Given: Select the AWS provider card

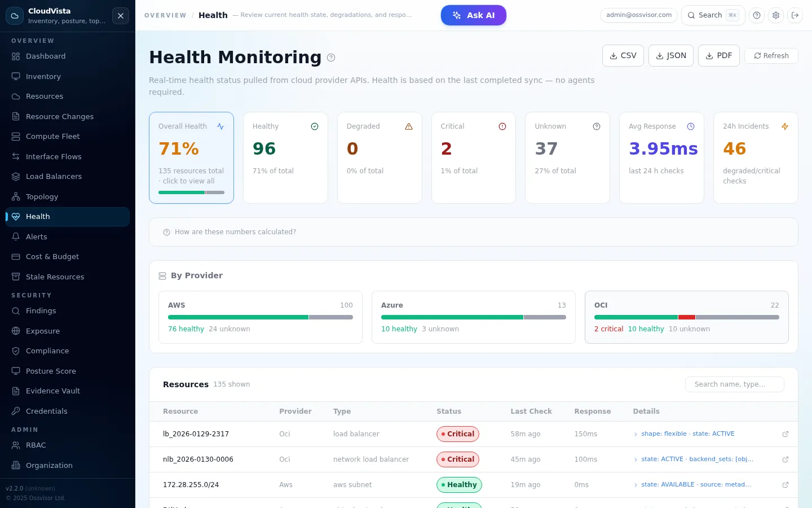Looking at the screenshot, I should click(x=261, y=317).
